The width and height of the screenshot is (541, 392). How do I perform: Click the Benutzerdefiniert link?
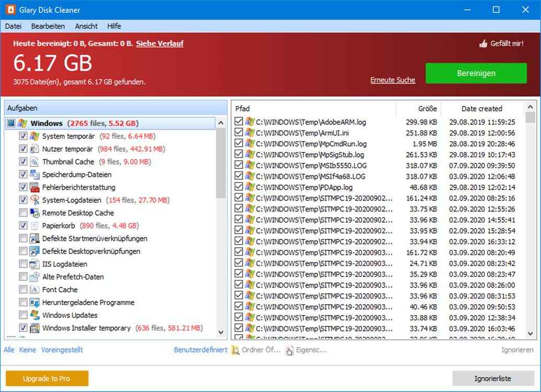(201, 350)
